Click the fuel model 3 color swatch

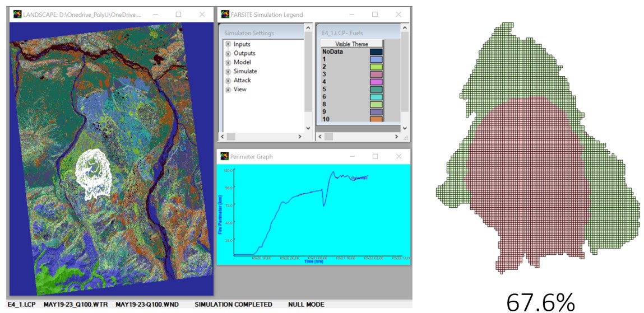tap(376, 74)
